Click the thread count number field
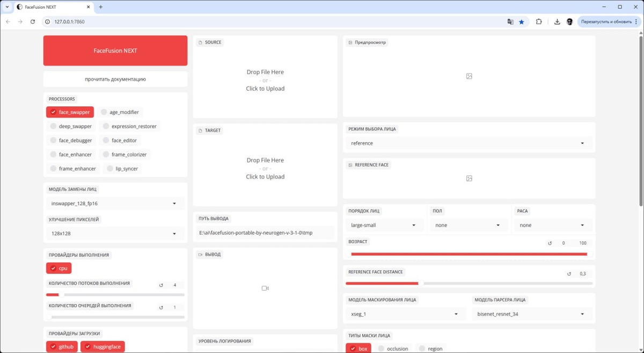The image size is (644, 353). click(175, 285)
